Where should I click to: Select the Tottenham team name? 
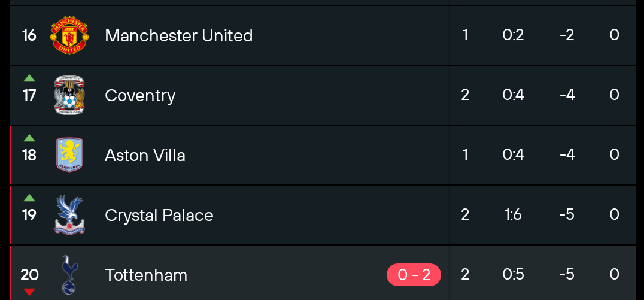[146, 275]
